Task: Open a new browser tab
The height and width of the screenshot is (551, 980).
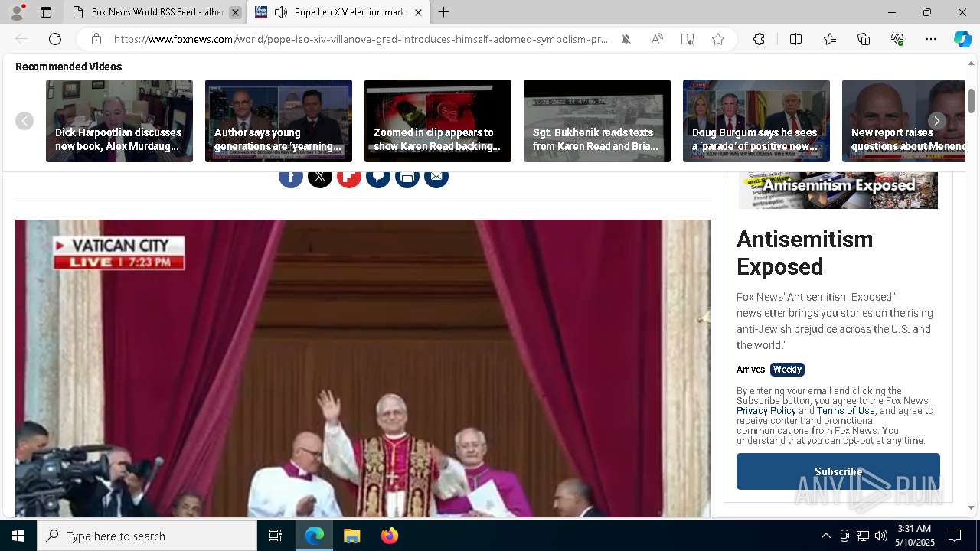Action: click(444, 12)
